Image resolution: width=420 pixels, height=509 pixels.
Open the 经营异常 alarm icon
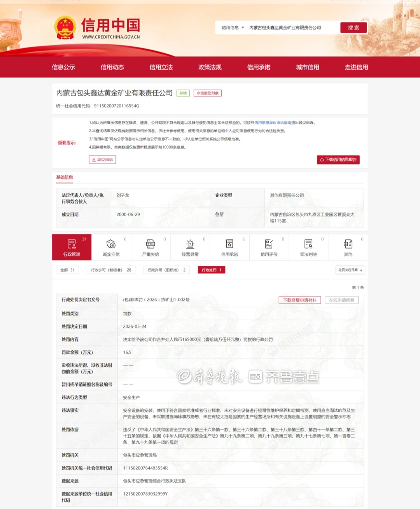coord(190,244)
